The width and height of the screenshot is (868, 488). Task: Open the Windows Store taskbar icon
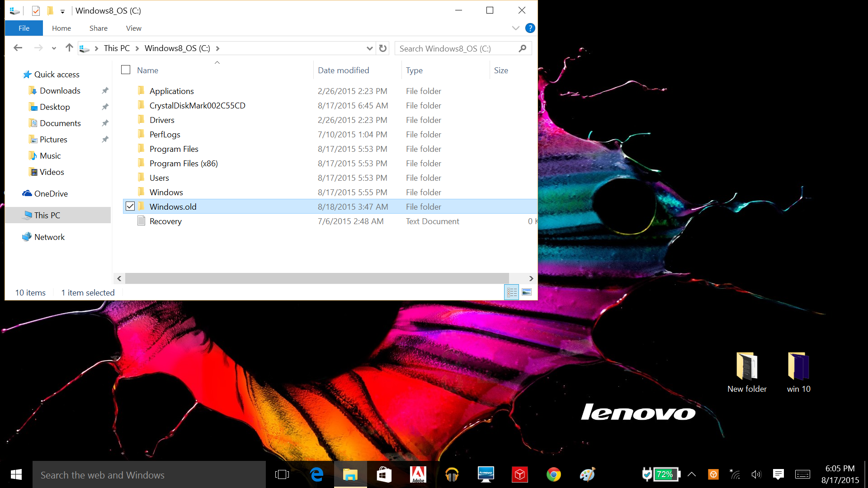(384, 474)
